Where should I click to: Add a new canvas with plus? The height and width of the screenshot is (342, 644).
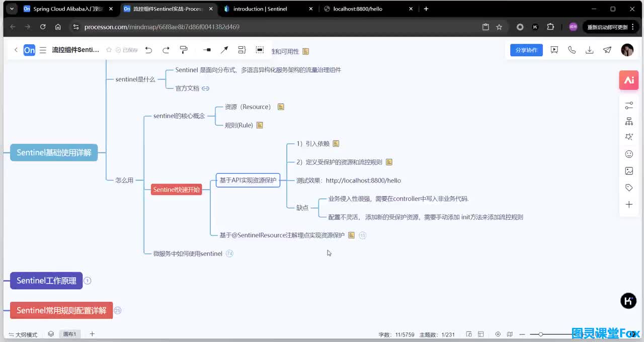click(92, 334)
